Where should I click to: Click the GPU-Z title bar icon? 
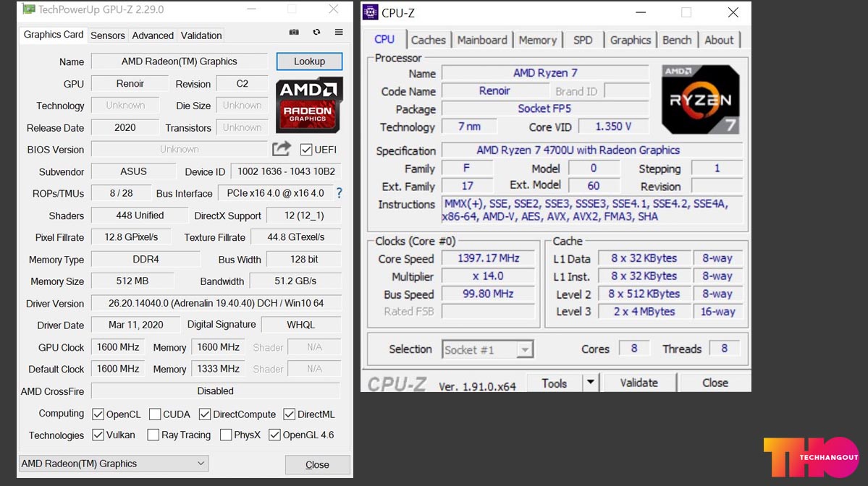pyautogui.click(x=28, y=9)
